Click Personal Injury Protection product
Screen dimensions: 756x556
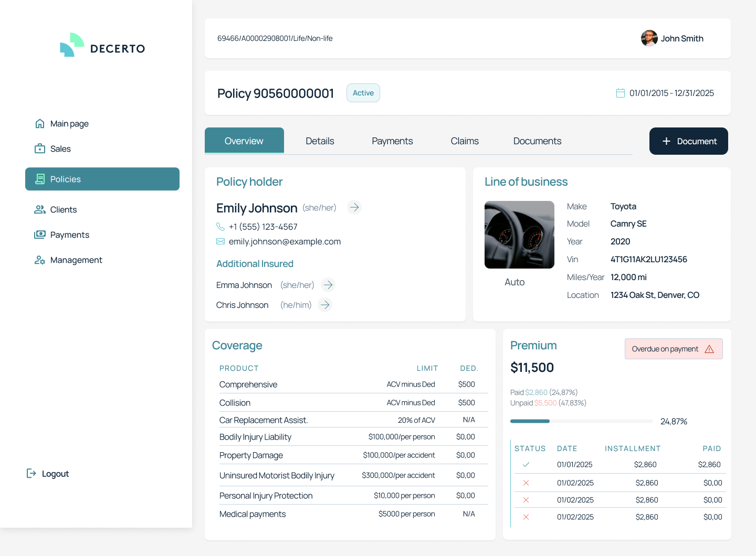tap(266, 496)
